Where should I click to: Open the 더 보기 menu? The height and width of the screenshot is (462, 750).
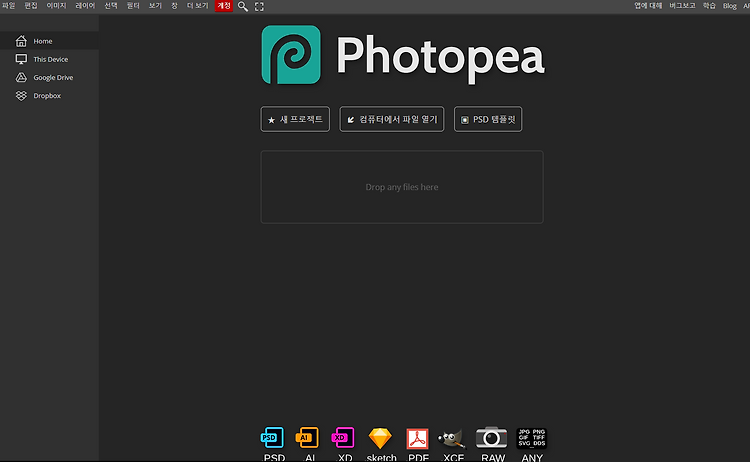pyautogui.click(x=197, y=6)
